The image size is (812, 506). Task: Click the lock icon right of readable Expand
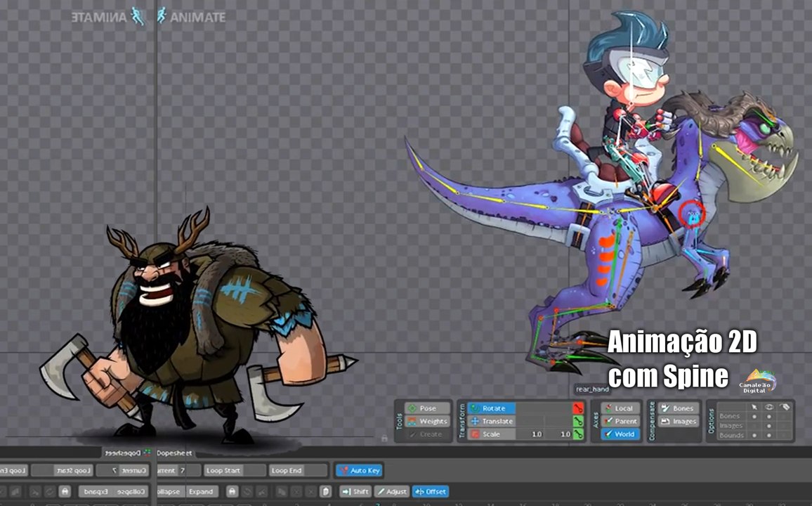coord(232,491)
